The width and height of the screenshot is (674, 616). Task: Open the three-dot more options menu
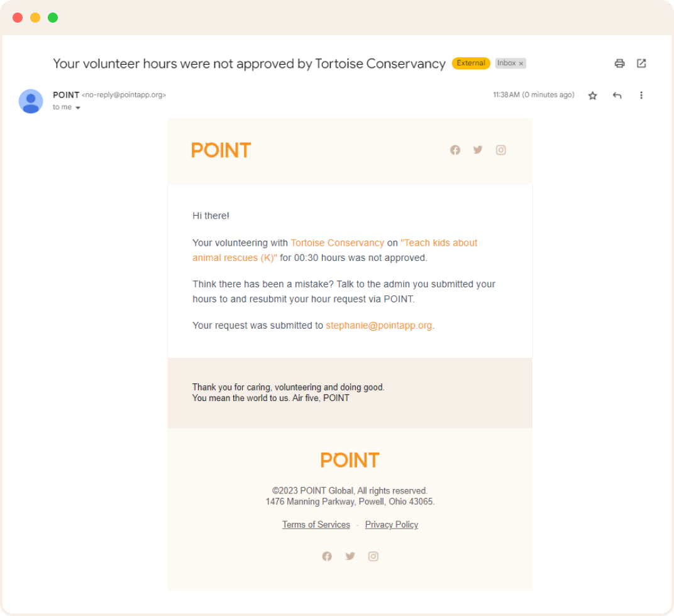641,96
